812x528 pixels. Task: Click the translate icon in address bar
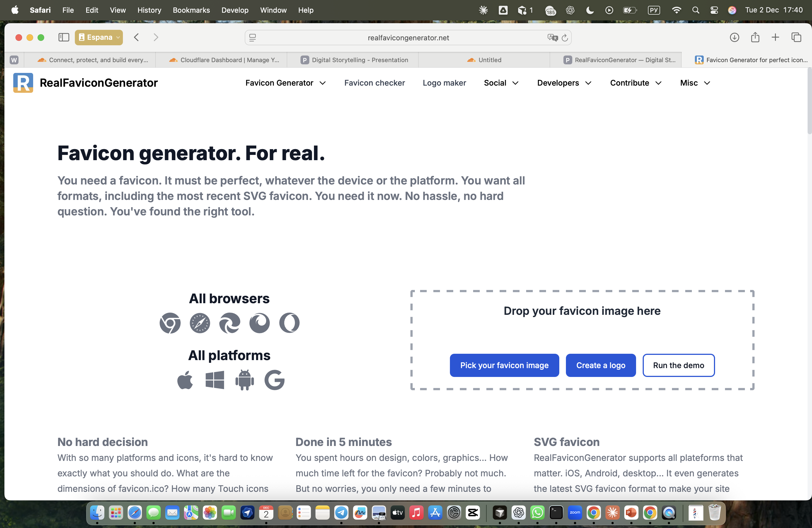tap(552, 38)
